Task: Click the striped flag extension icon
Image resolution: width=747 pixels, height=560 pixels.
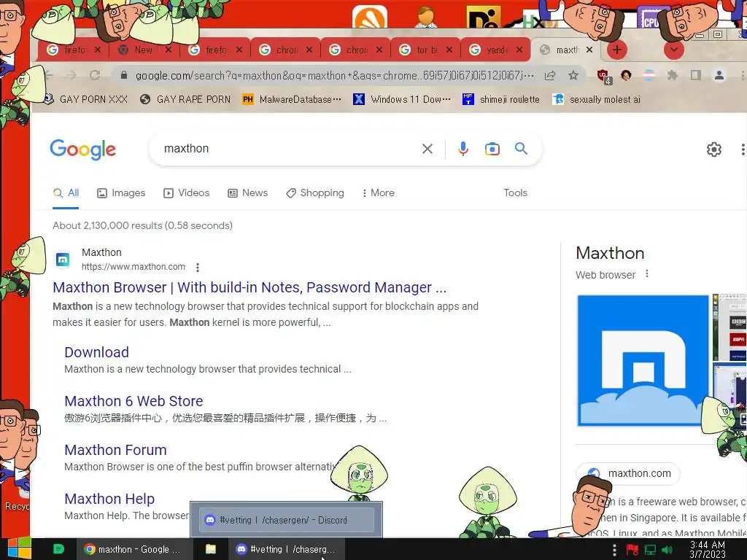Action: click(x=649, y=75)
